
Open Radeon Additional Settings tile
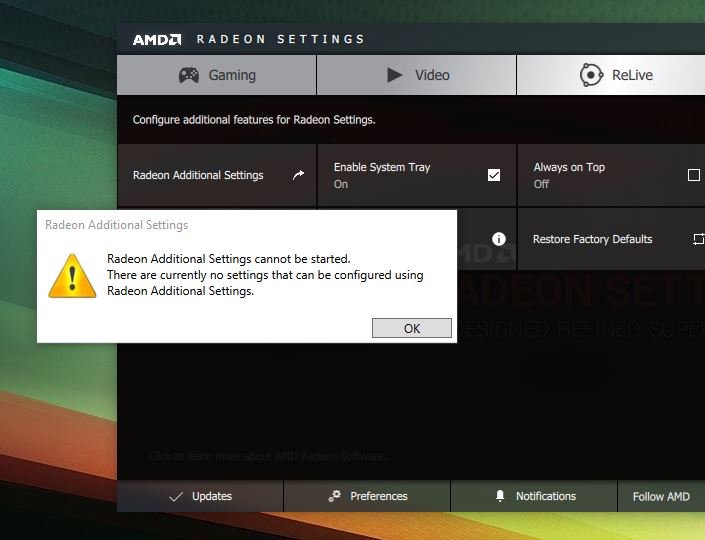click(217, 175)
